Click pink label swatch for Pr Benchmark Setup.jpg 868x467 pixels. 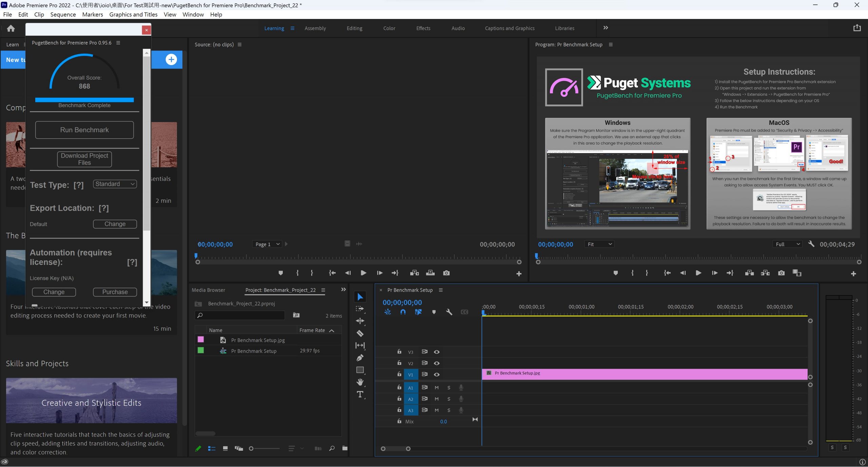click(201, 339)
